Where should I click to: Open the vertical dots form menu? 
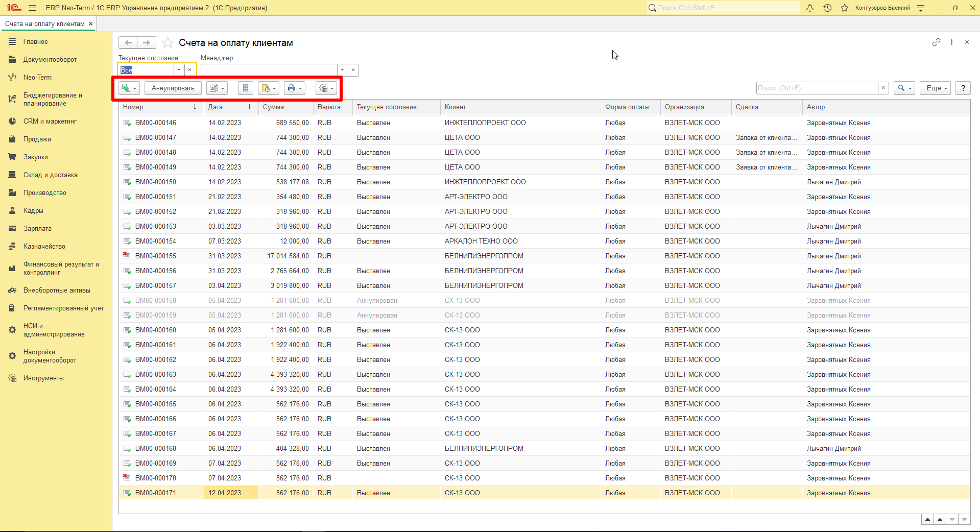pyautogui.click(x=951, y=42)
